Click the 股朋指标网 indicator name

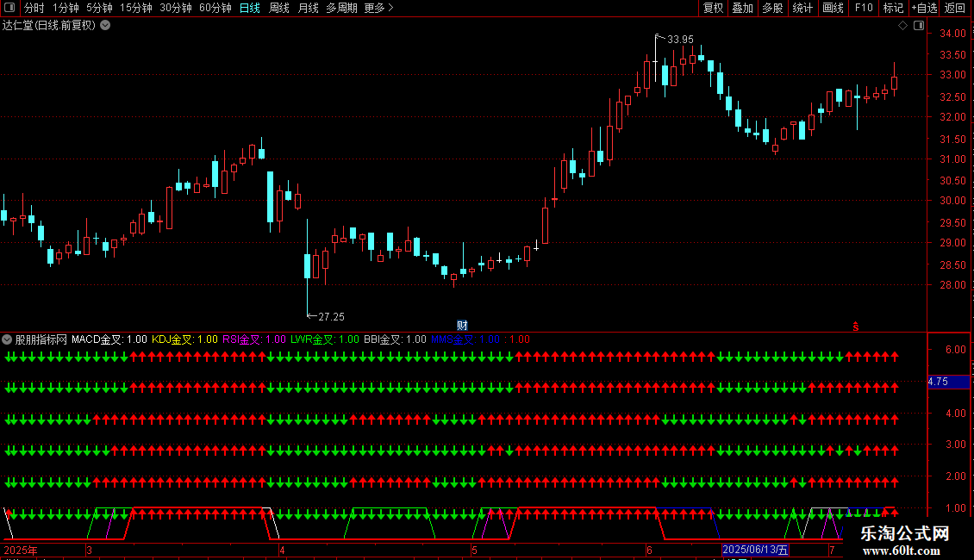coord(41,339)
